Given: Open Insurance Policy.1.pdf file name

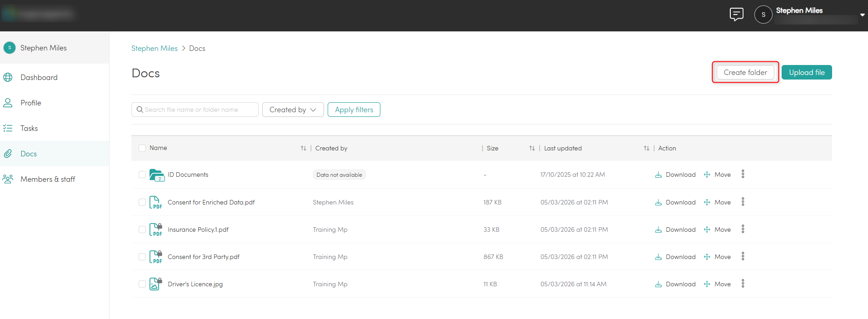Looking at the screenshot, I should click(198, 229).
